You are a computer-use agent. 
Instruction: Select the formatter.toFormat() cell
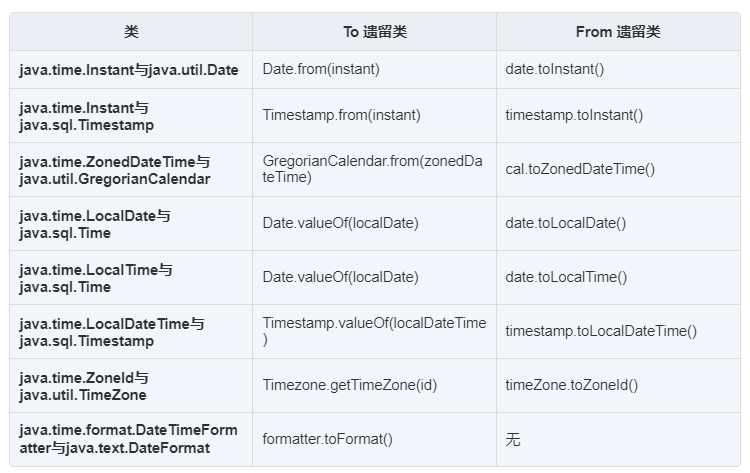(x=375, y=440)
